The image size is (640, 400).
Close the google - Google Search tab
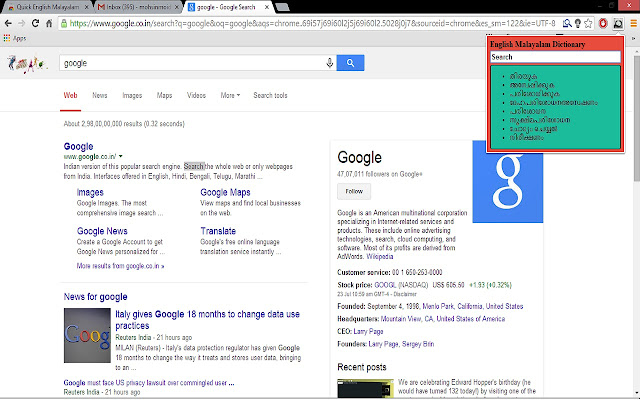(267, 7)
